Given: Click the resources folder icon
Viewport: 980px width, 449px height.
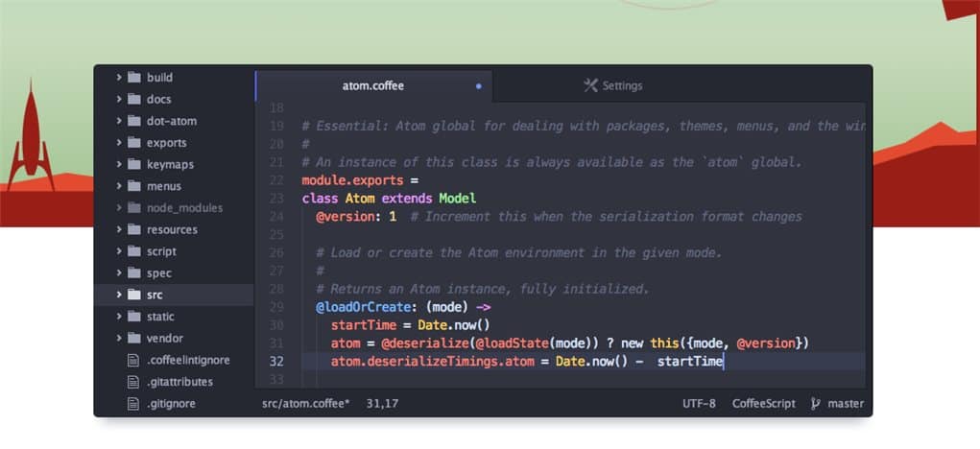Looking at the screenshot, I should [133, 230].
